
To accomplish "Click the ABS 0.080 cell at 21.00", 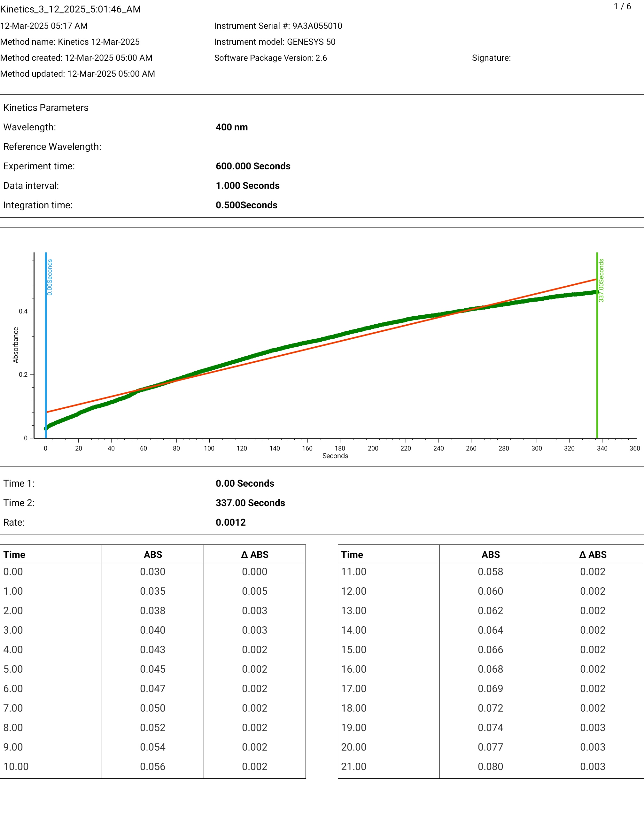I will pos(490,766).
